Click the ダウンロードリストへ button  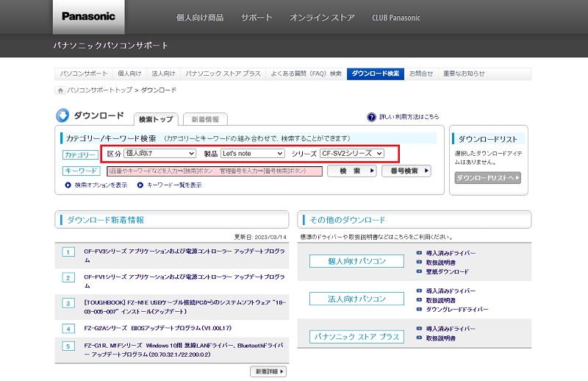click(488, 178)
